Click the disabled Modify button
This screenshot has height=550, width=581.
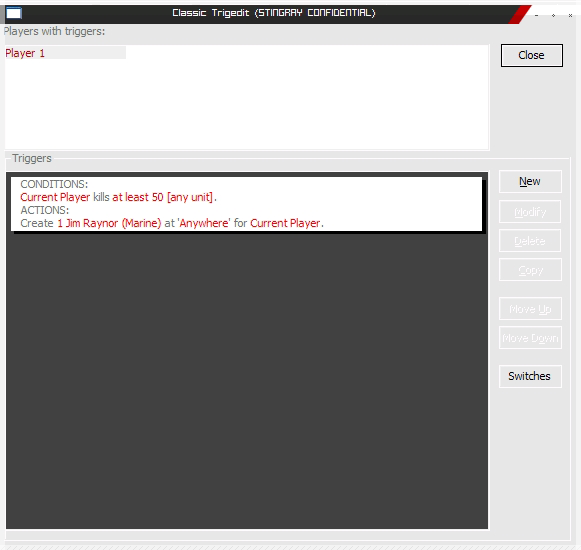(530, 212)
